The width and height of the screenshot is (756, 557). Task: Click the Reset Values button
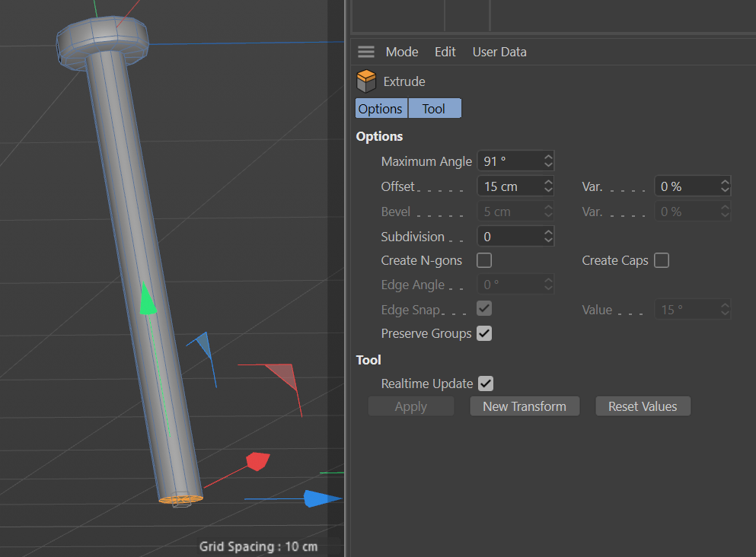coord(643,406)
